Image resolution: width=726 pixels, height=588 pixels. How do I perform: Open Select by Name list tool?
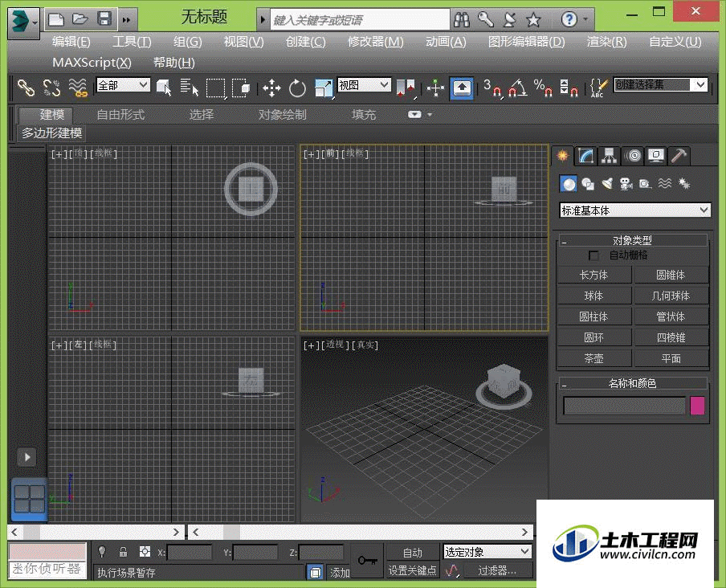189,87
